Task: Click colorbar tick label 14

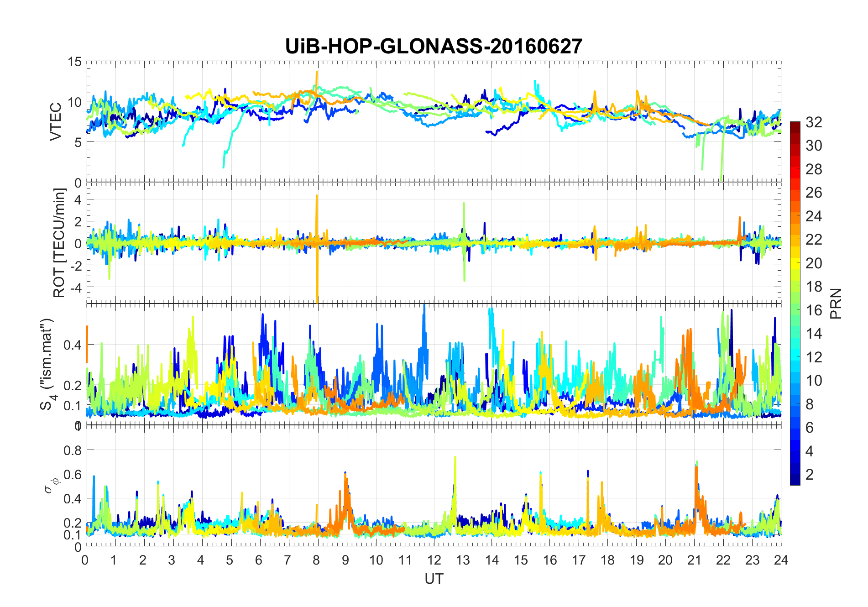Action: coord(814,334)
